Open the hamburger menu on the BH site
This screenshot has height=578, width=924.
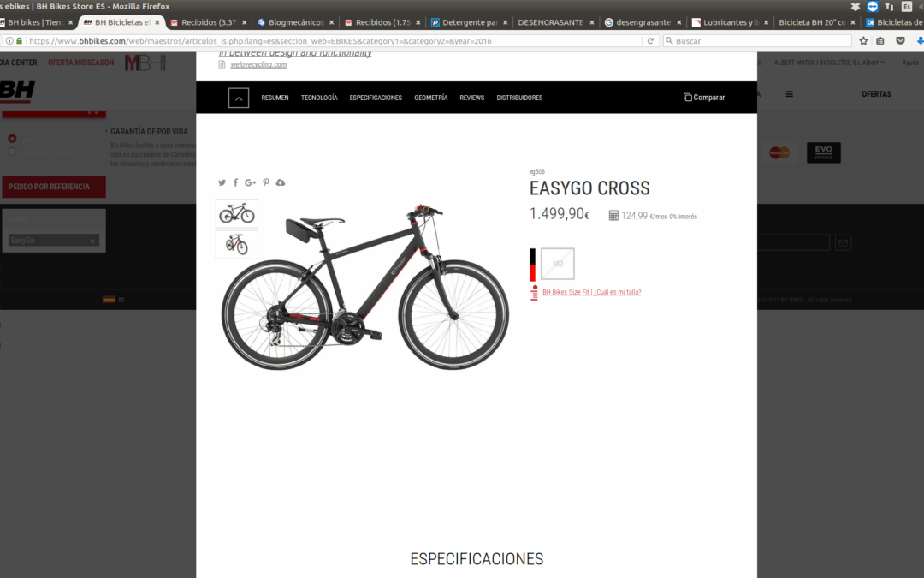[x=790, y=94]
